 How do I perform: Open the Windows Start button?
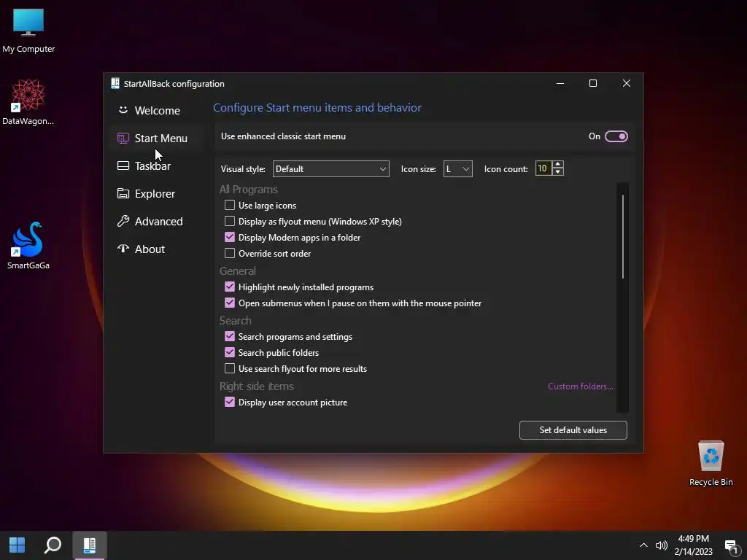click(x=18, y=545)
